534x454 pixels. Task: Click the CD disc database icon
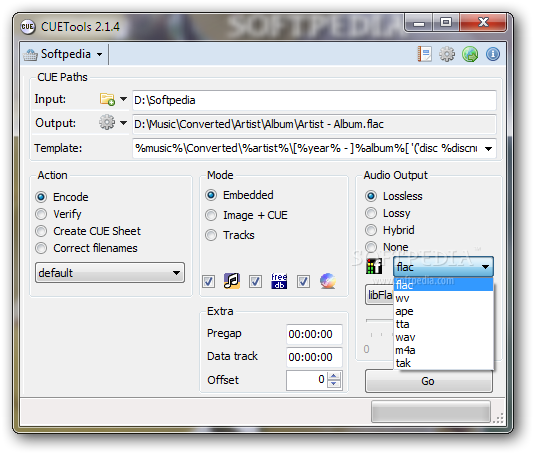tap(328, 281)
